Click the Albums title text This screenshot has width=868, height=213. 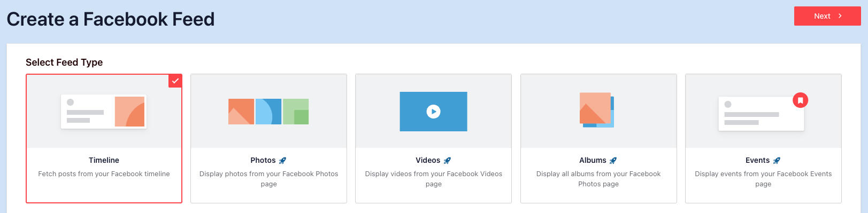coord(593,160)
